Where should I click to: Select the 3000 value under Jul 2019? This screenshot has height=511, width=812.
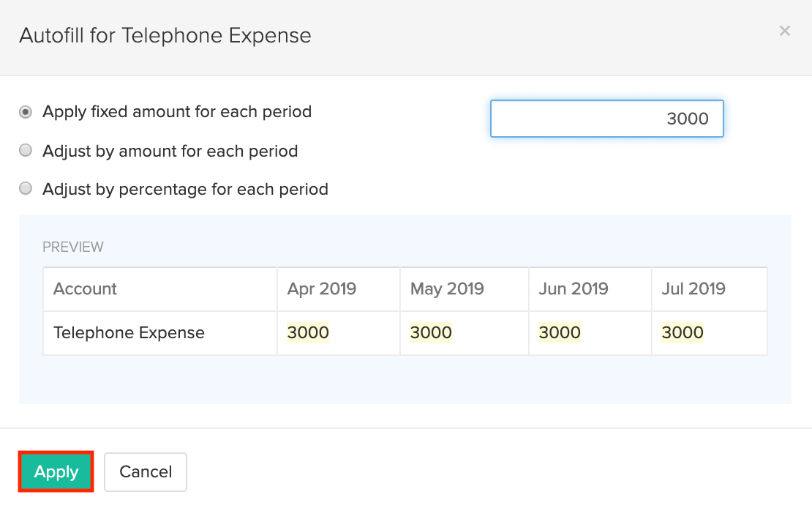[x=683, y=332]
